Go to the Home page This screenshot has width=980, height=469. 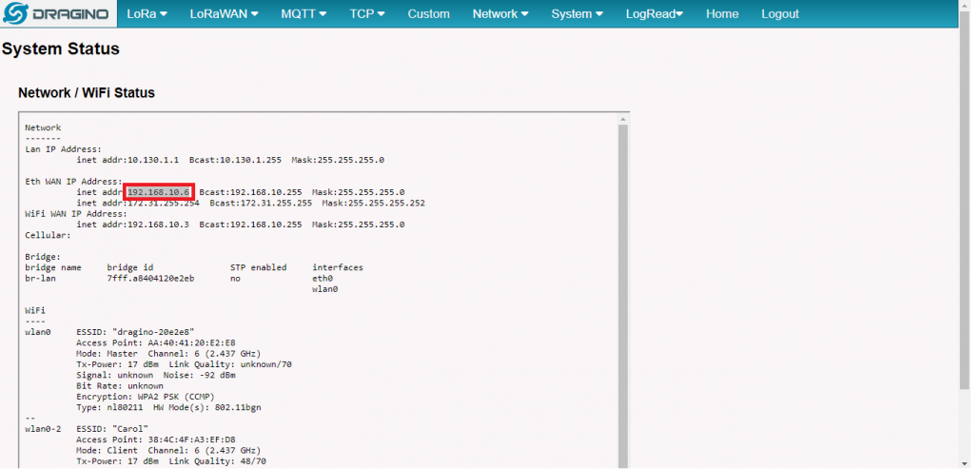click(722, 14)
